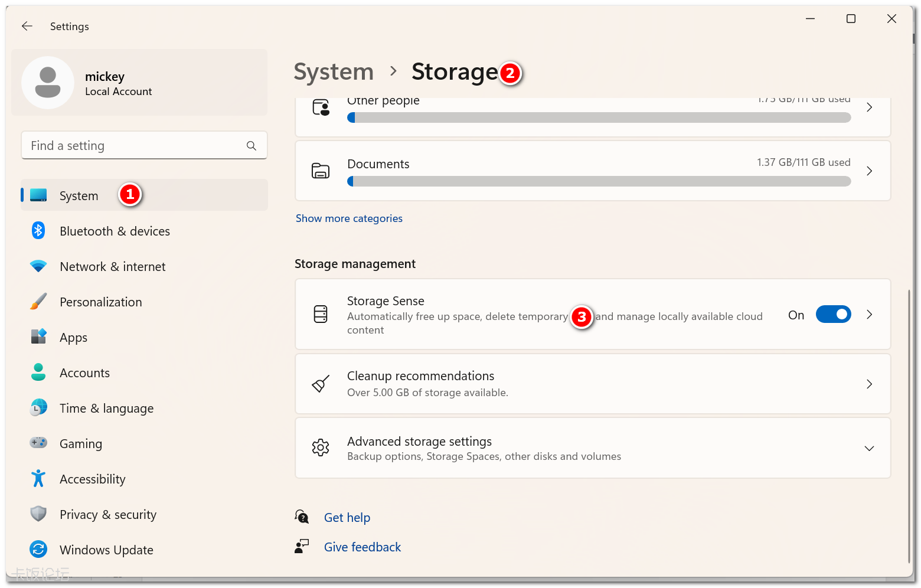Click the Other people usage progress bar
The image size is (921, 588).
[599, 118]
